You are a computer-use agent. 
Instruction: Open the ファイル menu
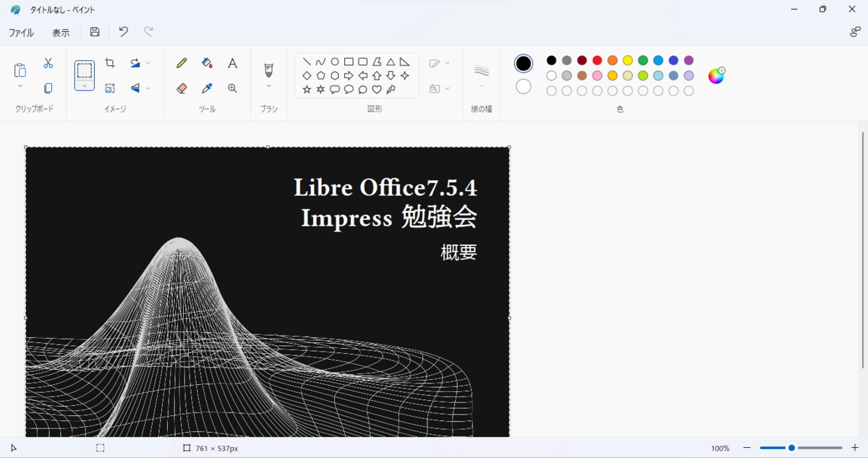(21, 33)
